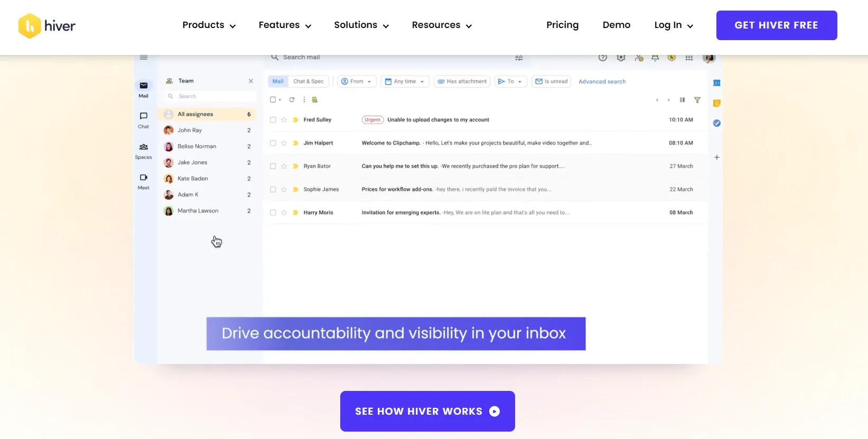Open the From filter dropdown

coord(357,81)
